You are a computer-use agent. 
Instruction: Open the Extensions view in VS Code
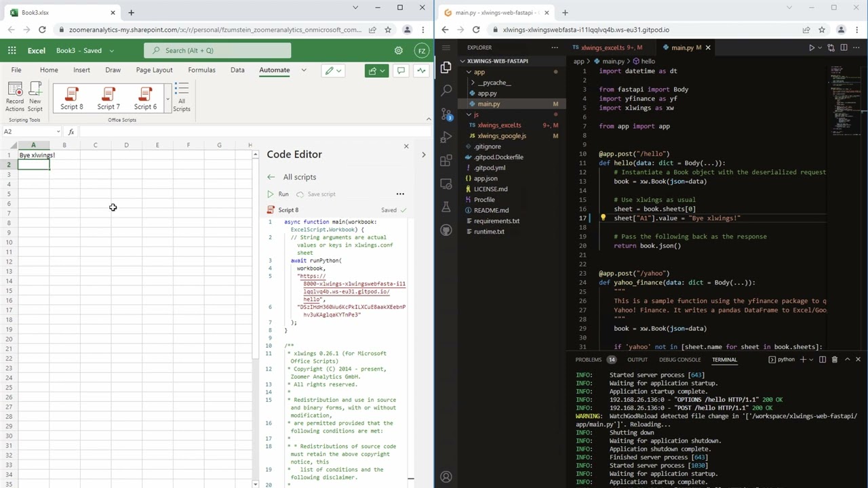pyautogui.click(x=446, y=161)
